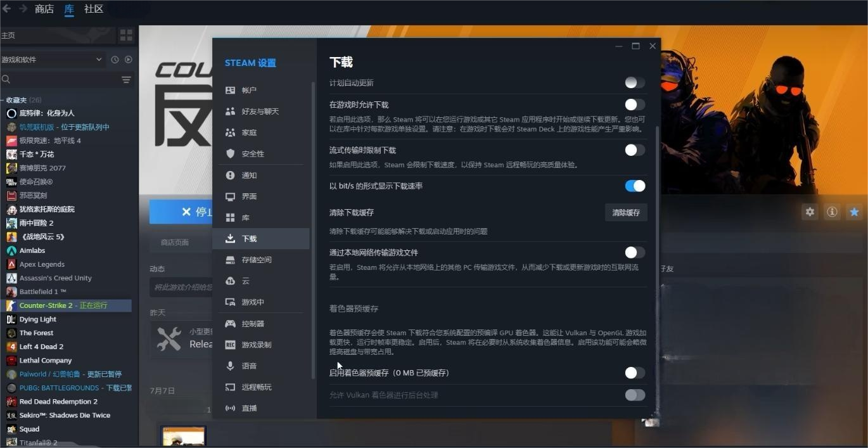
Task: Toggle 在游戏时允许下载 switch
Action: point(634,105)
